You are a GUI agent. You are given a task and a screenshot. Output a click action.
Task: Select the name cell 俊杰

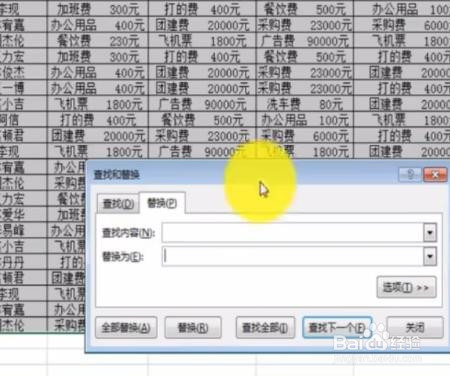(x=23, y=73)
